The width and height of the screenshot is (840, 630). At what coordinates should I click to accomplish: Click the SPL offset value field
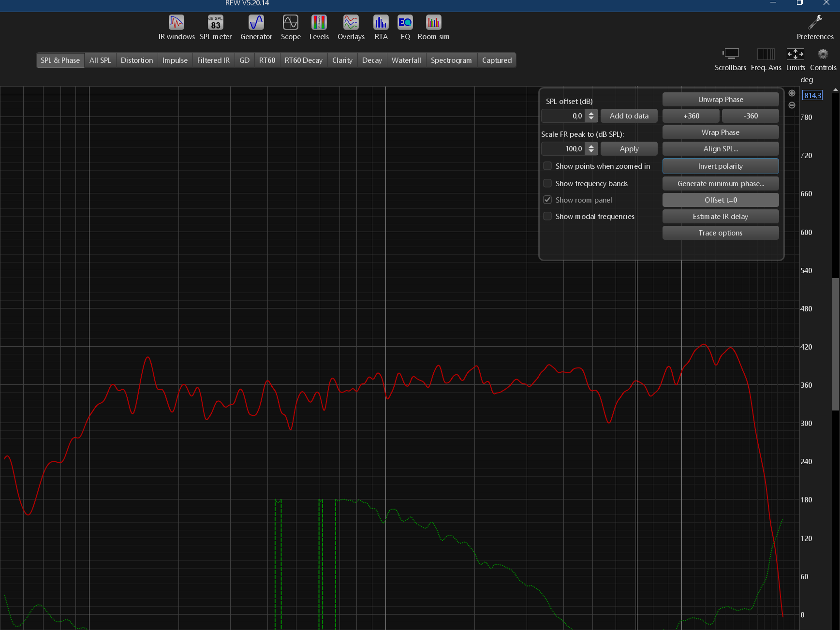[x=563, y=116]
